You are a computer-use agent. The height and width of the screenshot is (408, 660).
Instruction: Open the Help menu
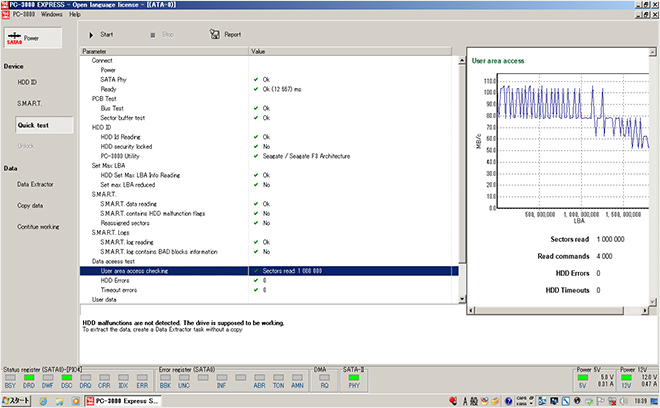click(x=75, y=14)
